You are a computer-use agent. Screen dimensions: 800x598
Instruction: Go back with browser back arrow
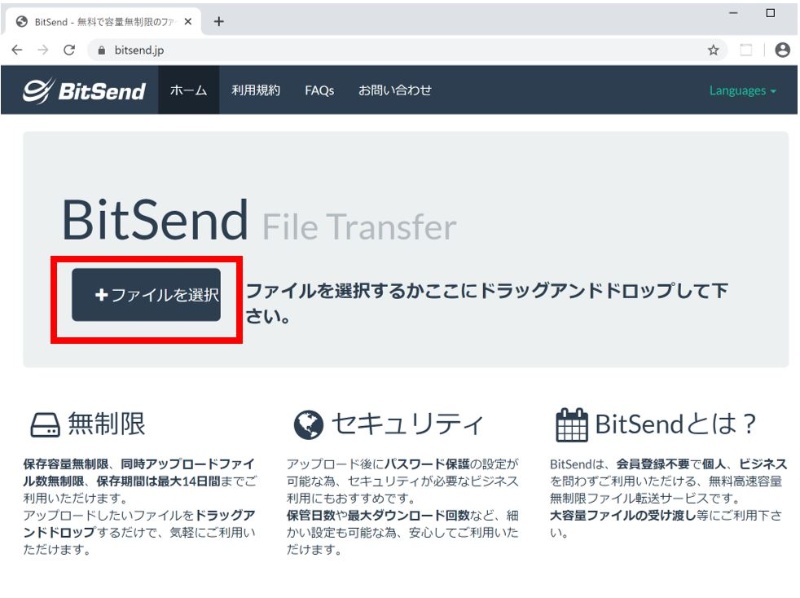17,50
